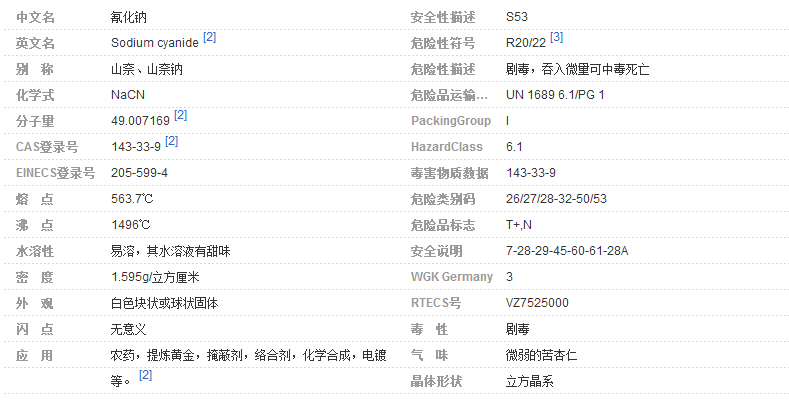Image resolution: width=789 pixels, height=405 pixels.
Task: Click the EINECS number 205-599-4
Action: pyautogui.click(x=139, y=173)
